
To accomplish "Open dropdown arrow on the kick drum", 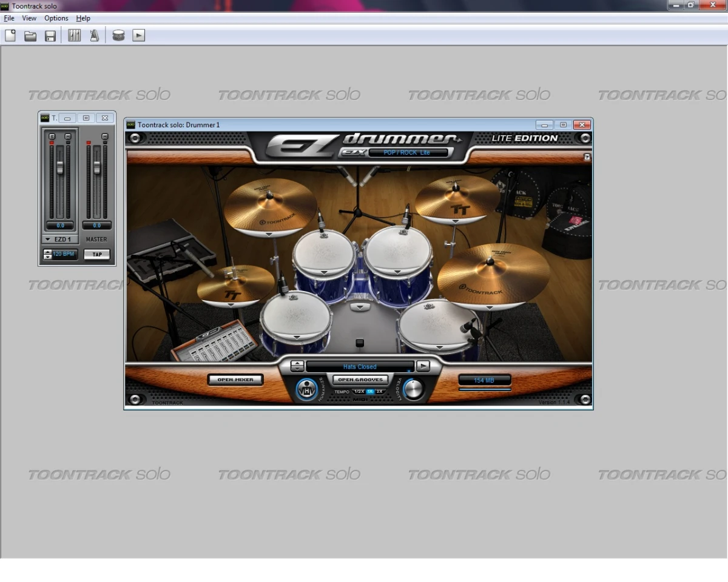I will click(360, 307).
